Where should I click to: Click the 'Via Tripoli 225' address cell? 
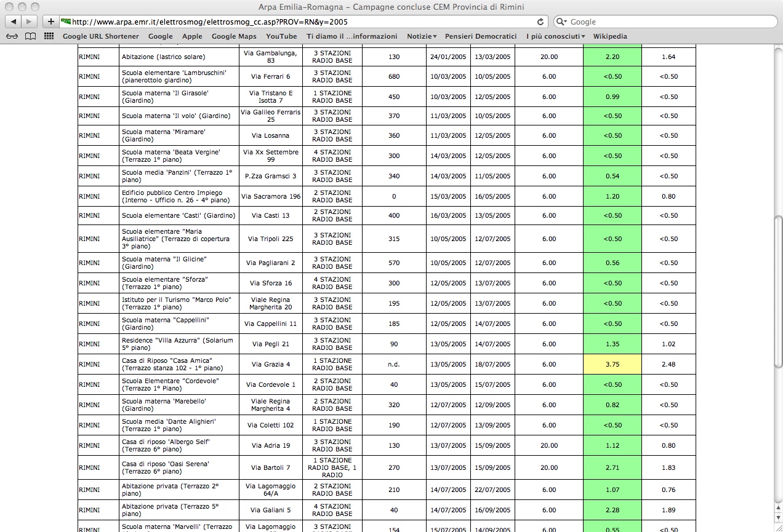pos(271,239)
